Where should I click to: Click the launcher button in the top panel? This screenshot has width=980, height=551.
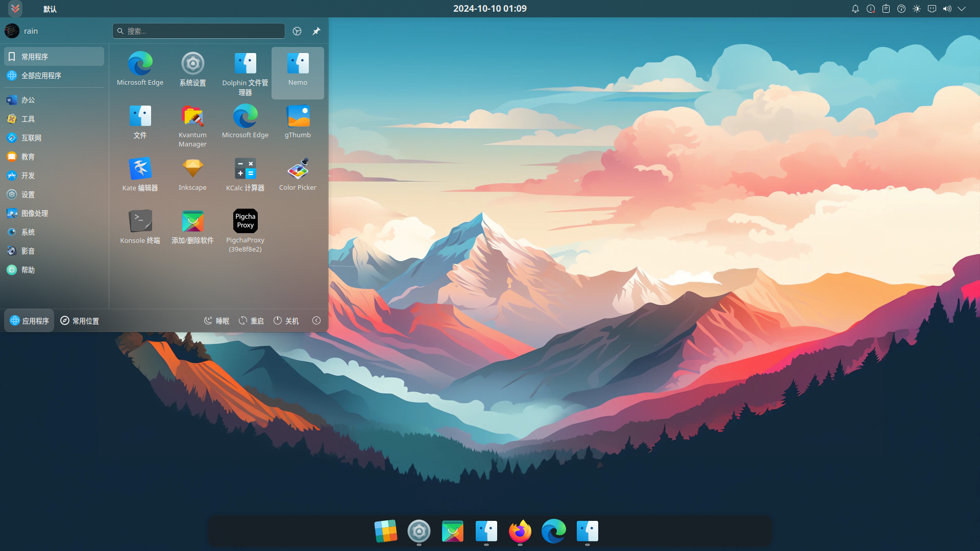(15, 9)
